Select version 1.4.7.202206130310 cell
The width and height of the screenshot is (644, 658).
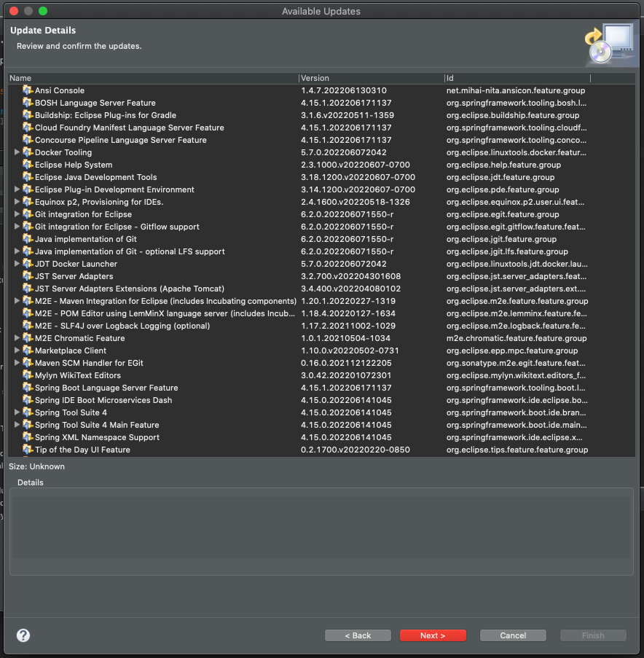[x=344, y=90]
